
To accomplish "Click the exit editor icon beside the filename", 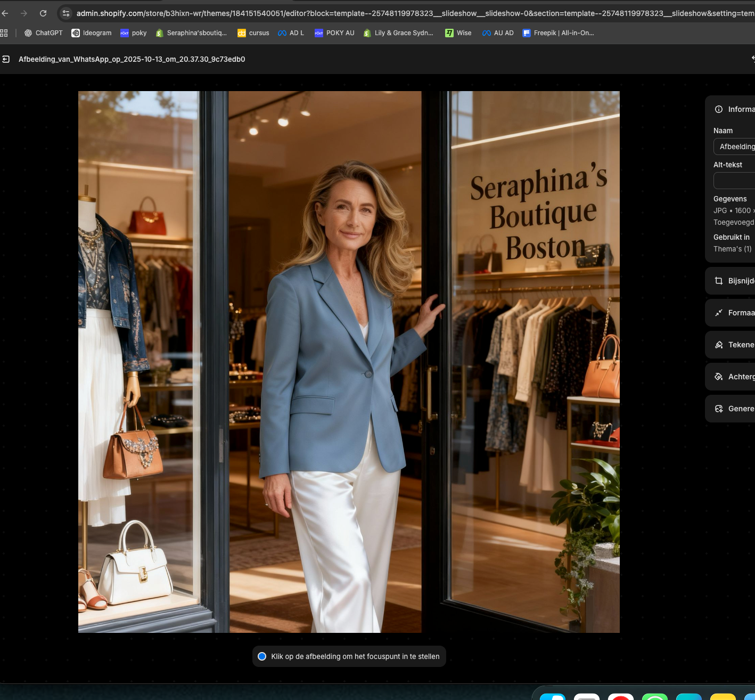I will [x=6, y=59].
